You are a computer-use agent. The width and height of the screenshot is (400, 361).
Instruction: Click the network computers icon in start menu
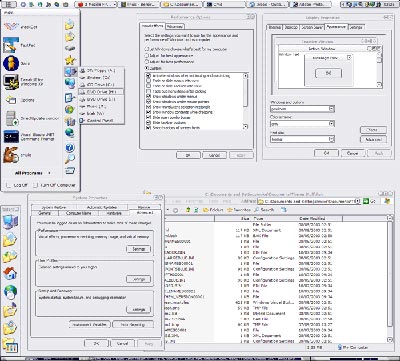coord(70,83)
